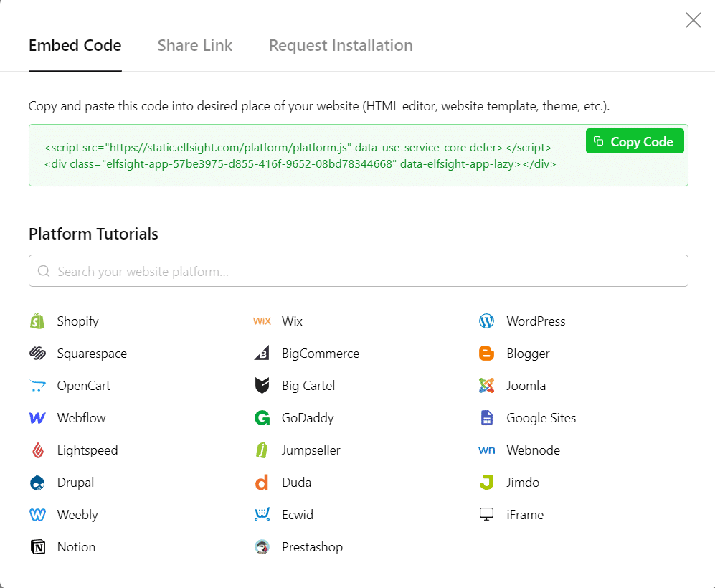Viewport: 715px width, 588px height.
Task: Close the embed dialog with X
Action: [693, 20]
